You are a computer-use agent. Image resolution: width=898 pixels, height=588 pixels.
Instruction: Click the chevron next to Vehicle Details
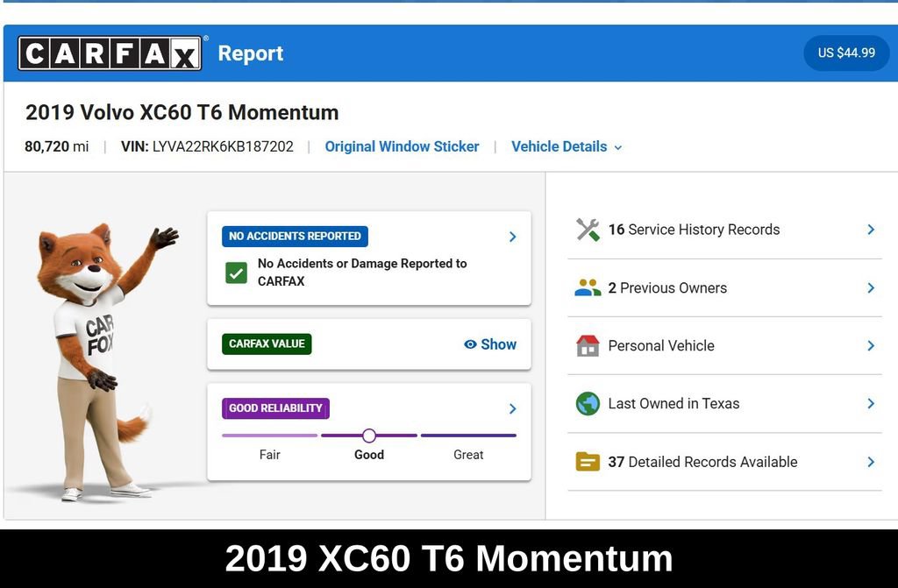[618, 148]
